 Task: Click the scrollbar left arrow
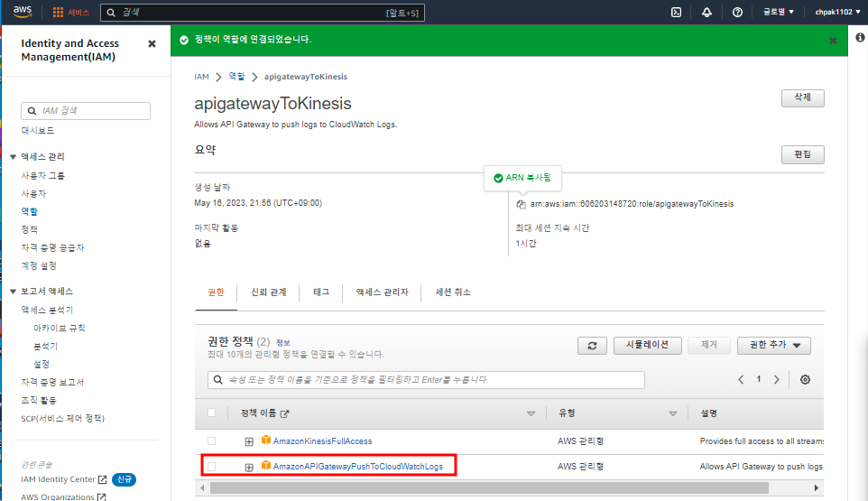[x=202, y=487]
